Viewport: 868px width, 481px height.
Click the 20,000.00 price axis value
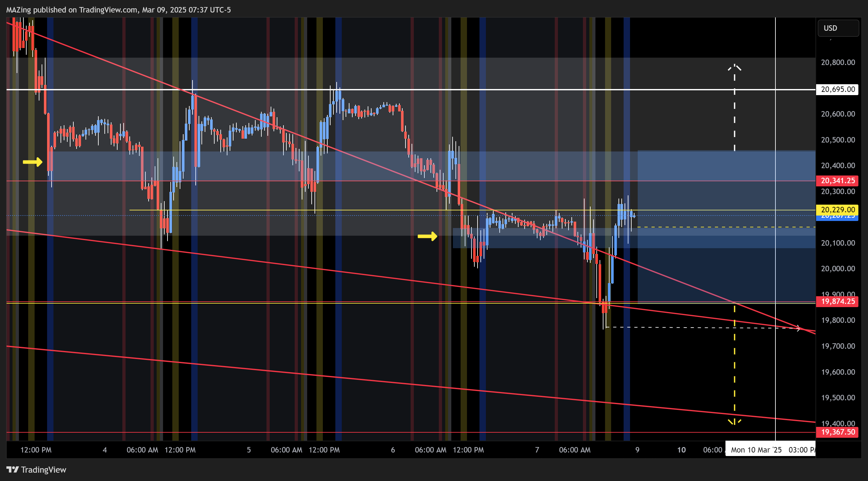pos(838,268)
